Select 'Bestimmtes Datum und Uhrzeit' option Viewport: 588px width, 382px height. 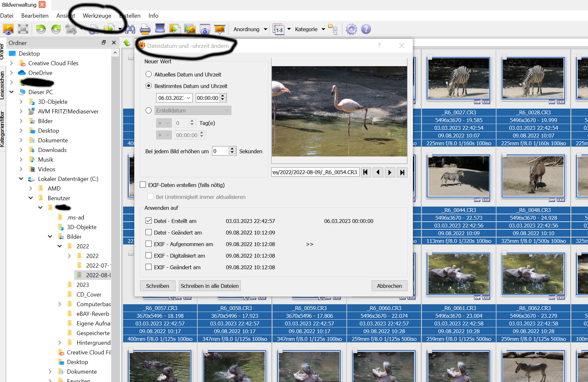tap(148, 86)
